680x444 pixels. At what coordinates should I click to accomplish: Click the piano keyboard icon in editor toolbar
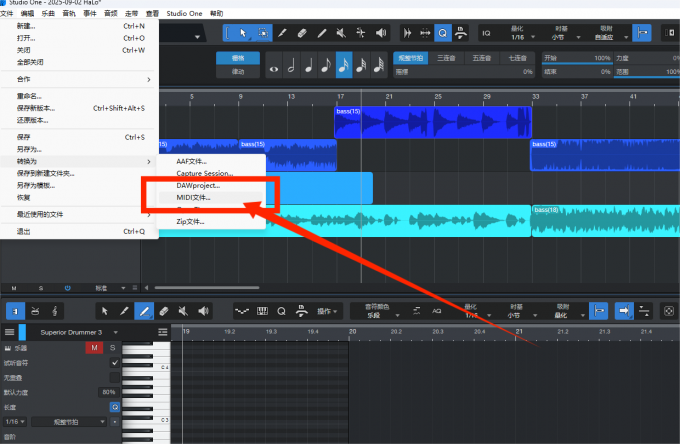click(263, 312)
